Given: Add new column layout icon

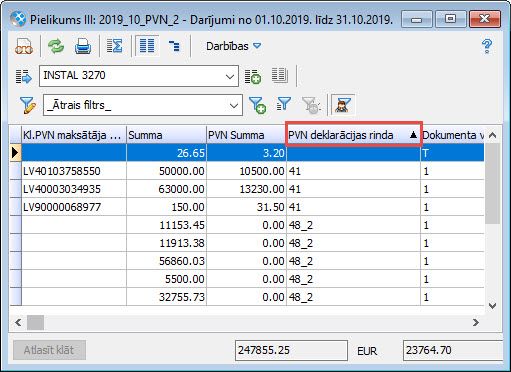Looking at the screenshot, I should [x=253, y=76].
